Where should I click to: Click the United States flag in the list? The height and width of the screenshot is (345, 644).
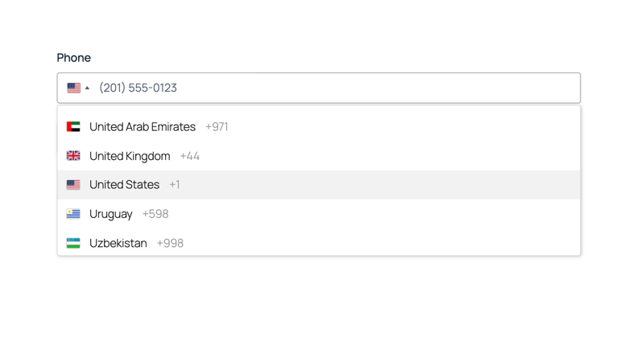click(x=73, y=185)
